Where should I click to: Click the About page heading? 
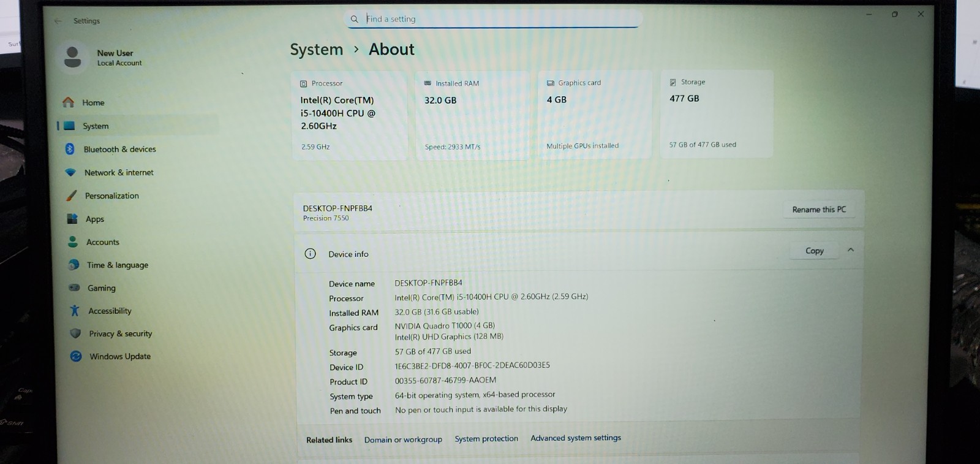point(391,49)
